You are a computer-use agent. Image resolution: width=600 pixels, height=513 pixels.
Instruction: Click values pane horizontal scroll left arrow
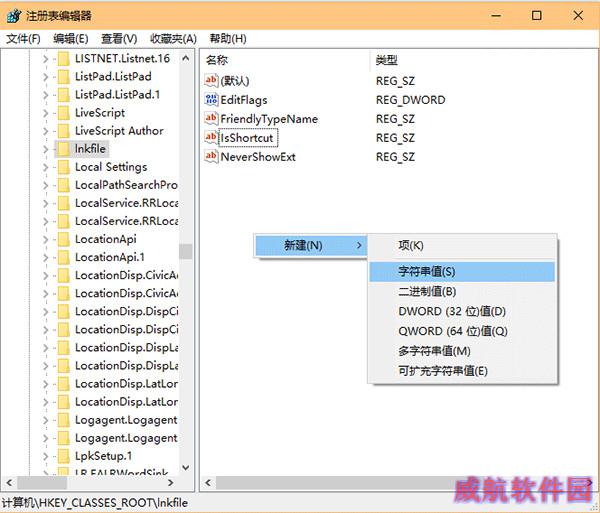click(x=208, y=483)
